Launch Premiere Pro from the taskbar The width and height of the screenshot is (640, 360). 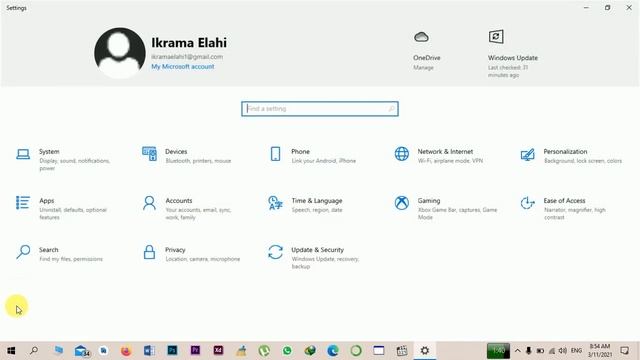point(195,350)
